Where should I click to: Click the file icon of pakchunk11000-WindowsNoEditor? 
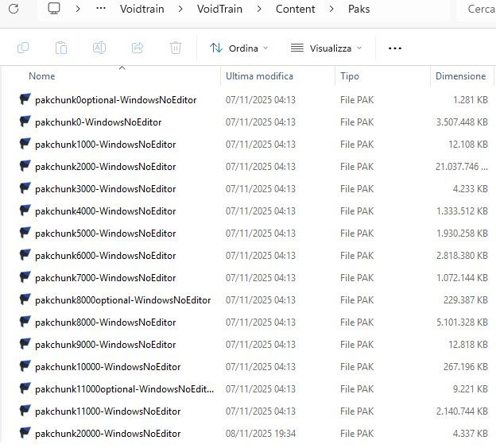pyautogui.click(x=25, y=411)
